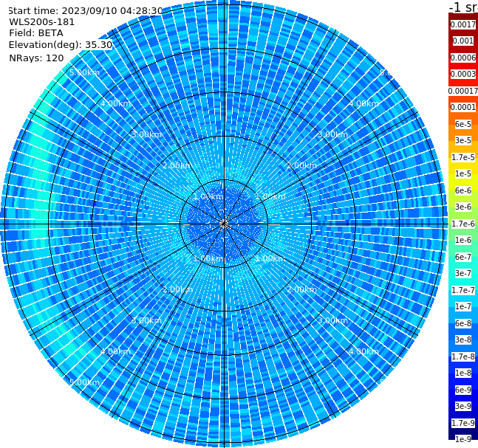
Task: Select the lower-left 5.00km range ring label
Action: (84, 382)
